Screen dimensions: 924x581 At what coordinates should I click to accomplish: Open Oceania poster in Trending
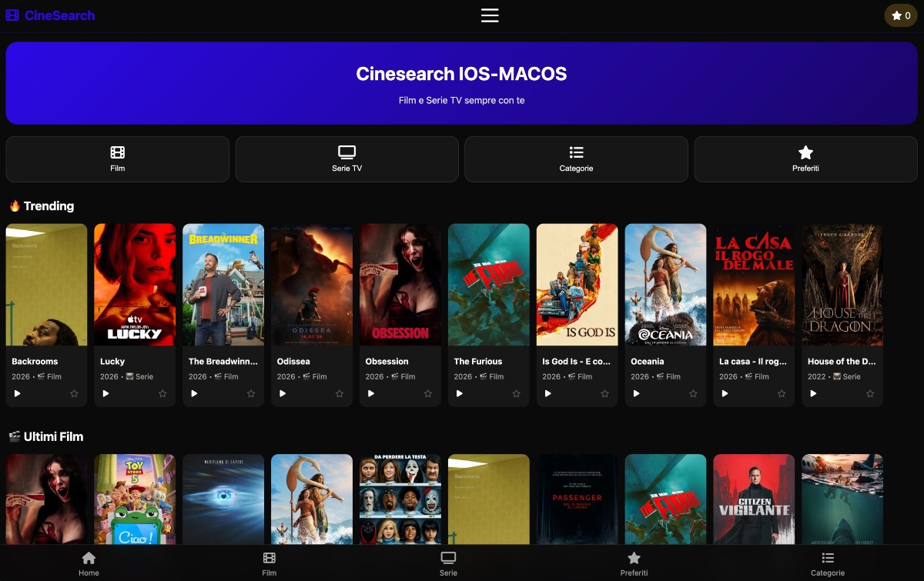pos(666,285)
